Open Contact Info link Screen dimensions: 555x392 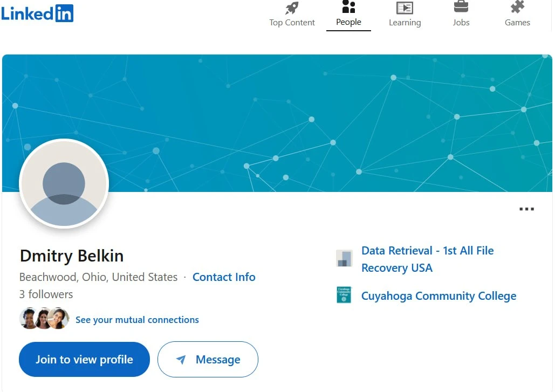pyautogui.click(x=224, y=277)
